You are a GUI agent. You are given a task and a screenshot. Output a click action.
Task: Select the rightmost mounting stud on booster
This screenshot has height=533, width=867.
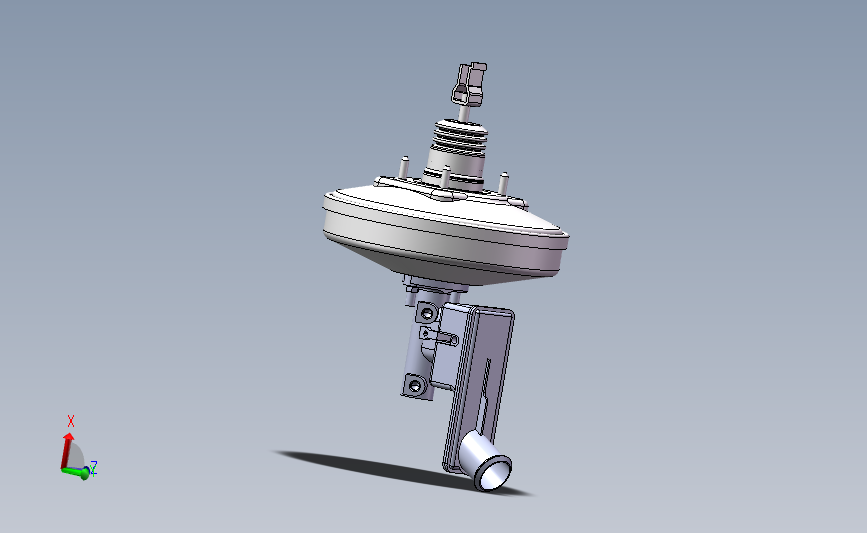(503, 184)
